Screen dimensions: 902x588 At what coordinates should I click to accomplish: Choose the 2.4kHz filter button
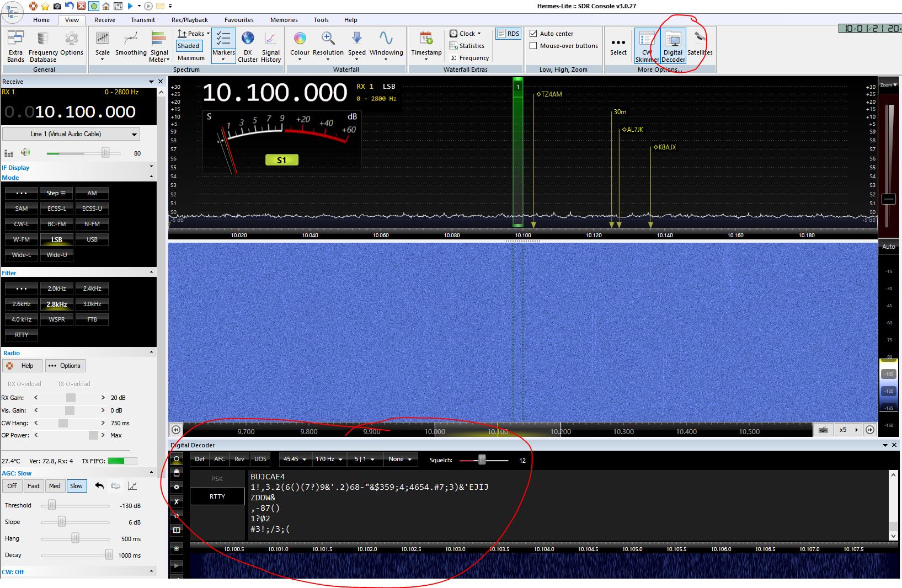coord(92,288)
